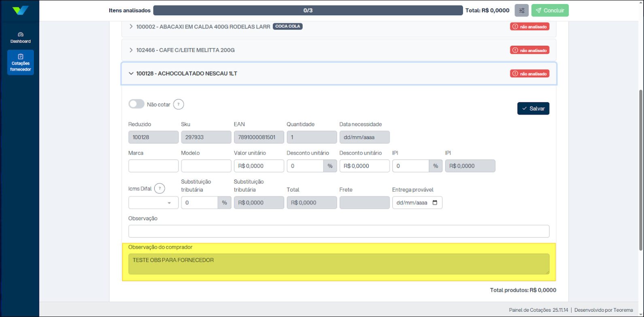Viewport: 644px width, 317px height.
Task: Open the filter settings icon next to Concluir
Action: [521, 11]
